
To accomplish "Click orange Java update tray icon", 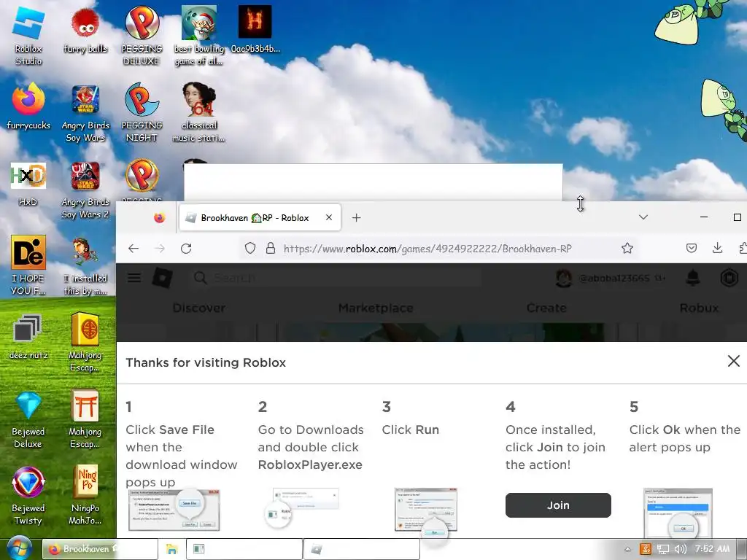I will coord(646,549).
